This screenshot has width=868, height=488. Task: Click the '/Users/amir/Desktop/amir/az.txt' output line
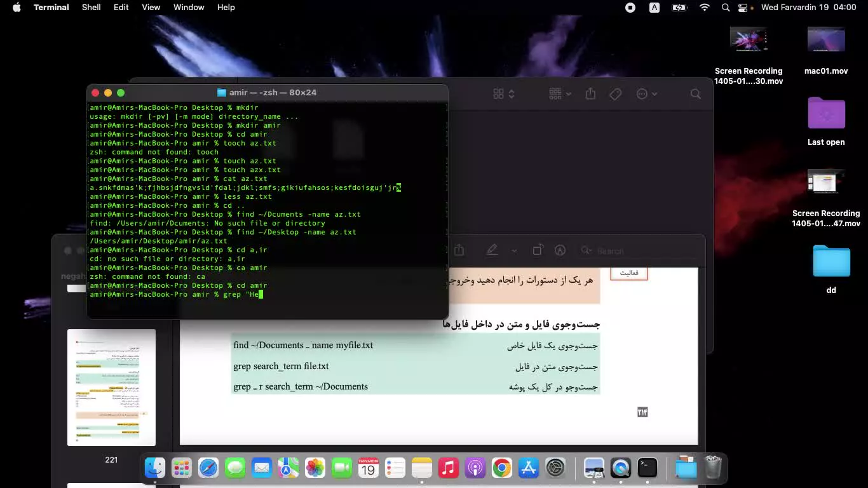pos(159,241)
